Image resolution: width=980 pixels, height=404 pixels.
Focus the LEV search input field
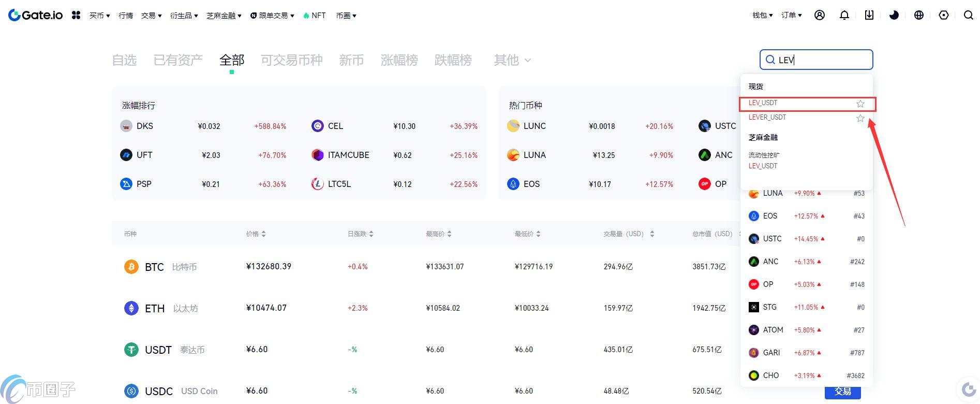click(816, 60)
